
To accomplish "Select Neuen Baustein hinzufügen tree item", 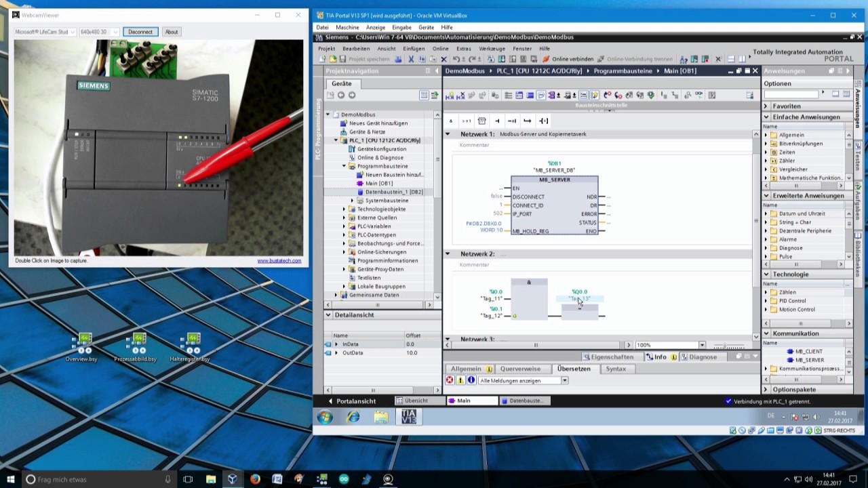I will click(394, 175).
